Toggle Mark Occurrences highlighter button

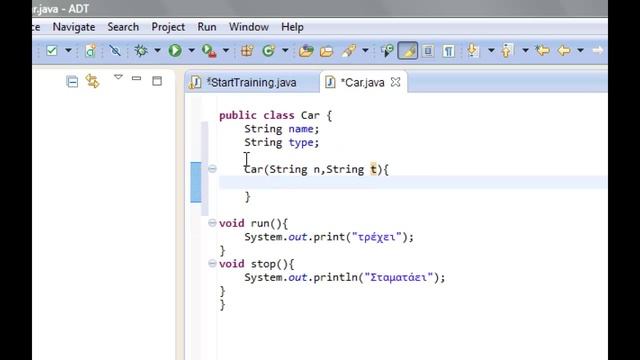[408, 51]
